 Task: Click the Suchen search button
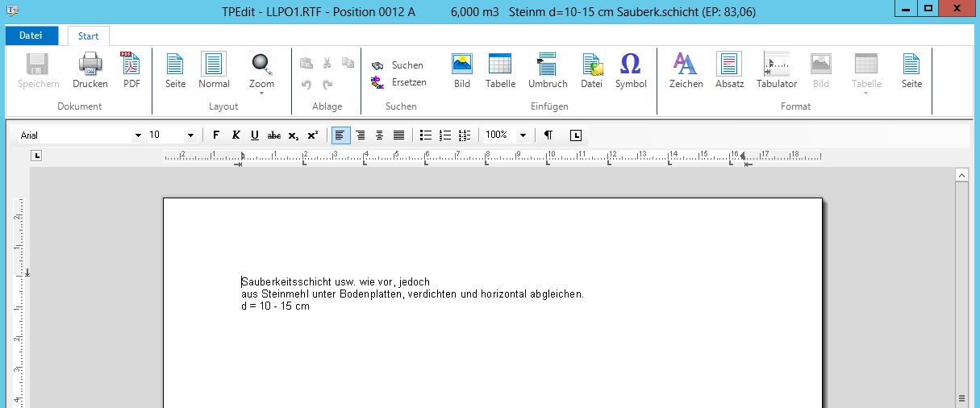[x=398, y=65]
